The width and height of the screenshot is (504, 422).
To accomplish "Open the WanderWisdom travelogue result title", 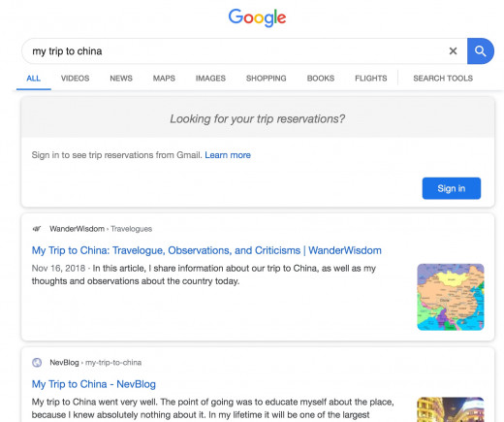I will (x=206, y=250).
